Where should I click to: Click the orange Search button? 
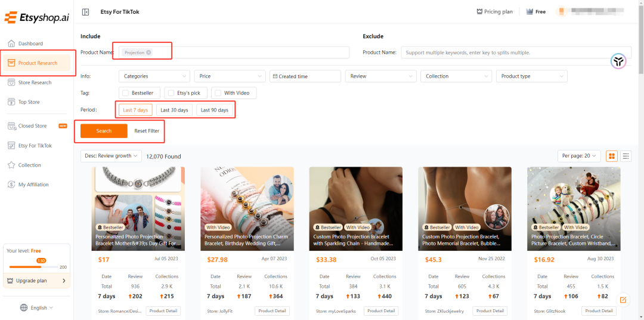coord(104,131)
